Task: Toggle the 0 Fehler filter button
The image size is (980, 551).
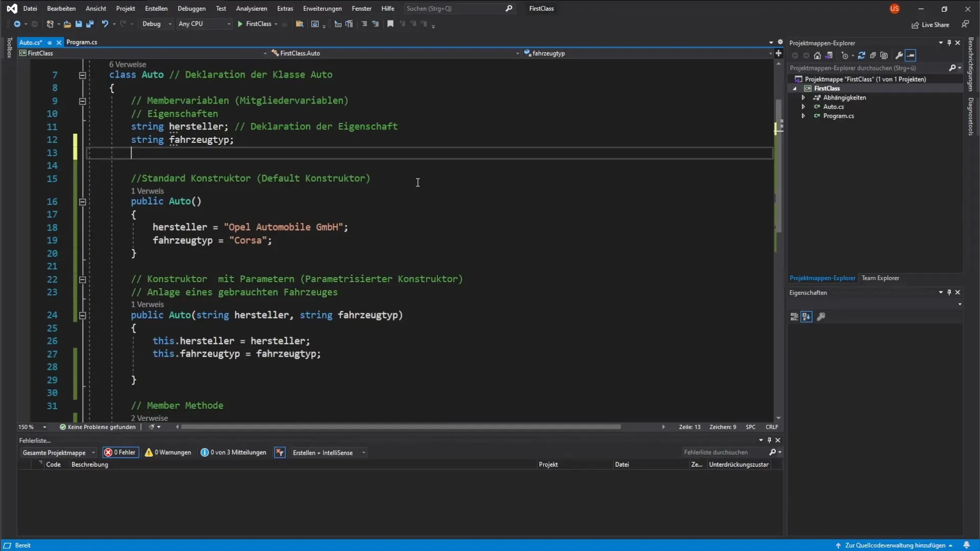Action: pos(120,453)
